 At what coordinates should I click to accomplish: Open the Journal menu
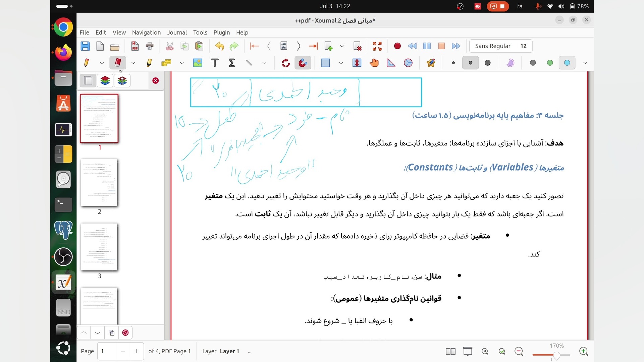point(177,33)
